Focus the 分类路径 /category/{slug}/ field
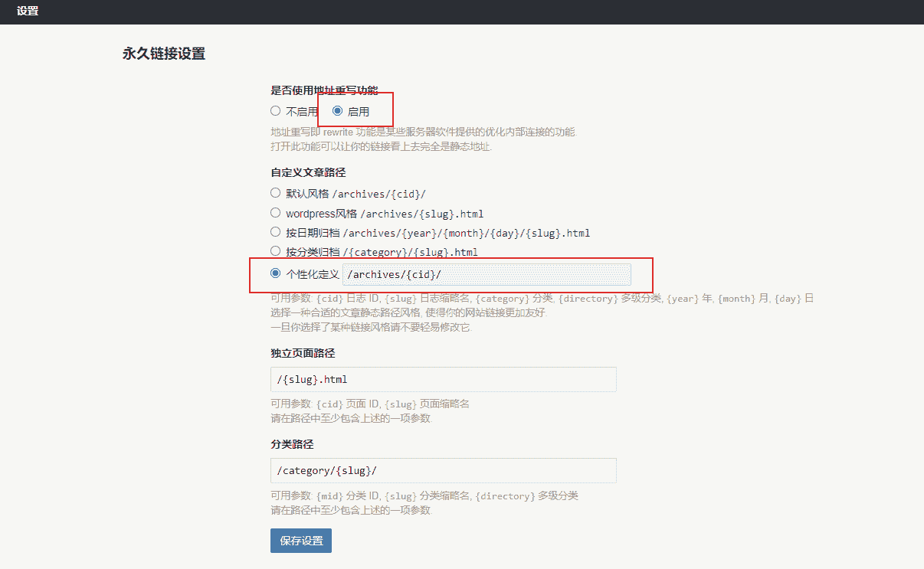 click(443, 470)
